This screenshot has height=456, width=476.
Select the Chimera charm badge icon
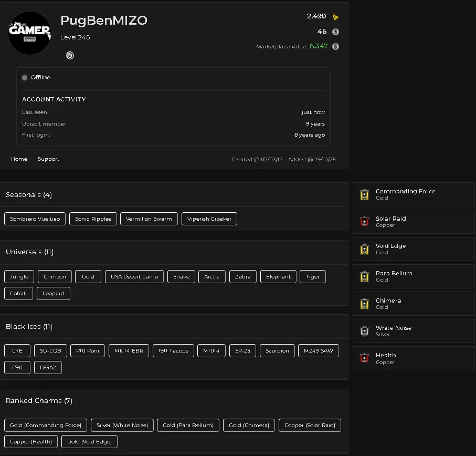[365, 304]
